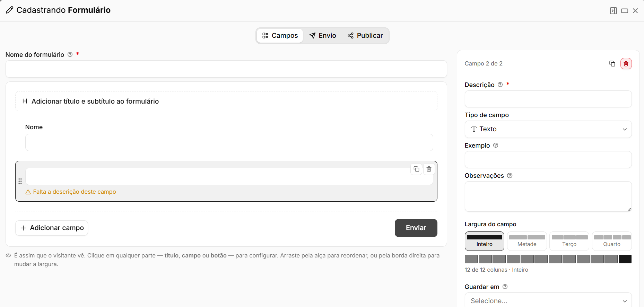This screenshot has width=644, height=307.
Task: Click Adicionar título e subtítulo ao formulário
Action: tap(226, 101)
